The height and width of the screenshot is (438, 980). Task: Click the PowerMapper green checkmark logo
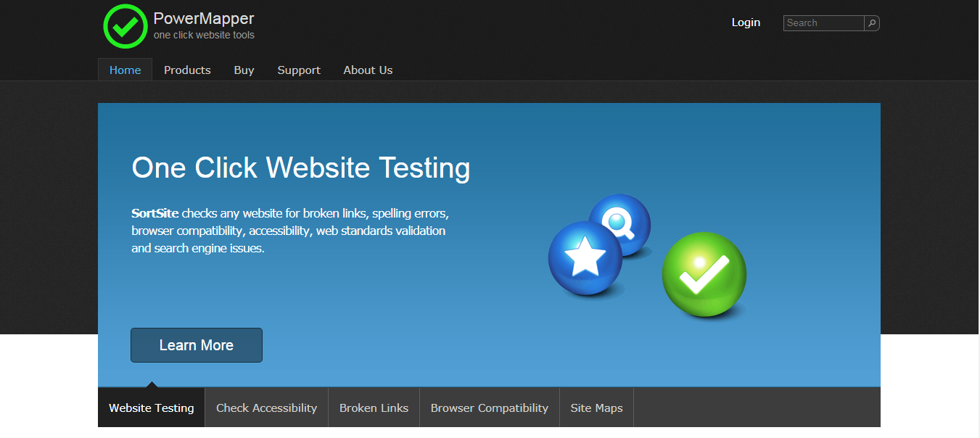tap(125, 26)
